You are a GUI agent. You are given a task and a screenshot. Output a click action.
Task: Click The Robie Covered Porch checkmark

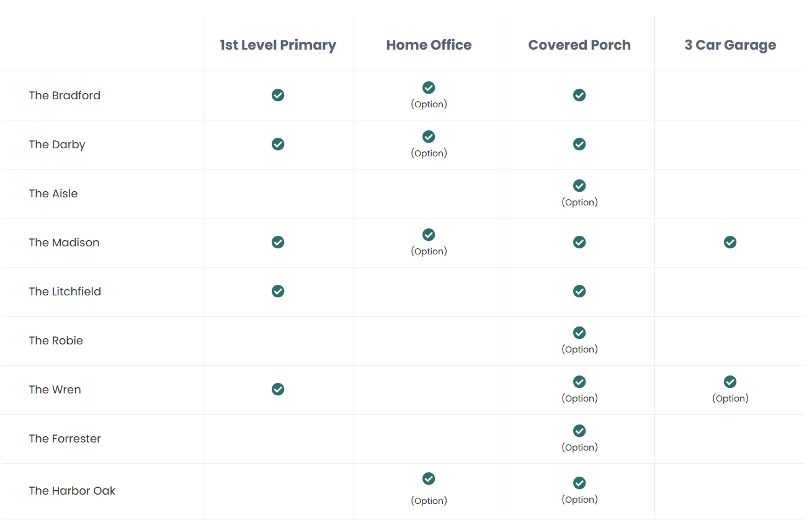pos(579,333)
